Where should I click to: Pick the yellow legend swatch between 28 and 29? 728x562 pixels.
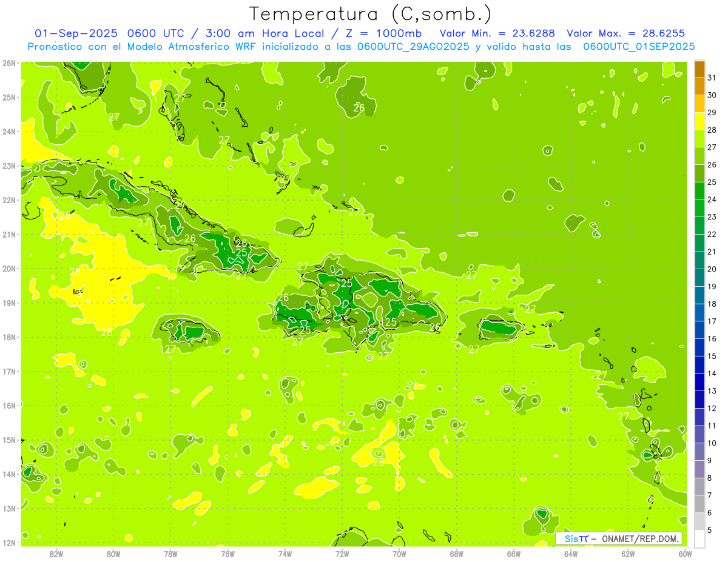point(699,122)
